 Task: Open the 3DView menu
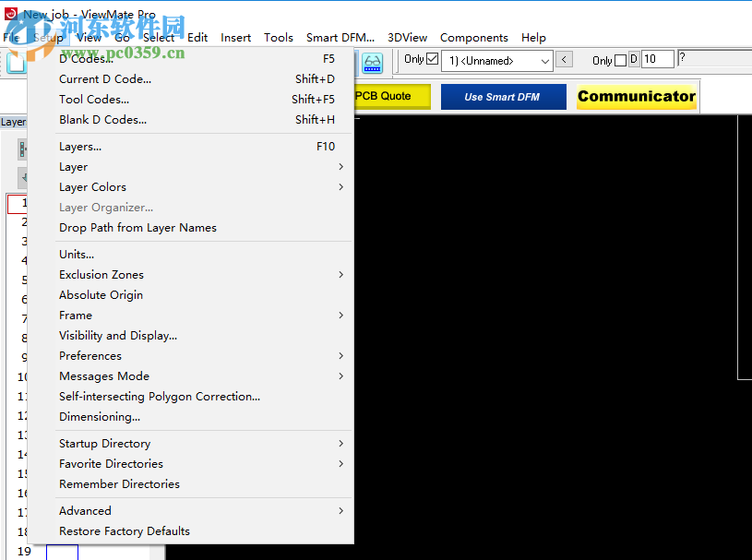[407, 38]
